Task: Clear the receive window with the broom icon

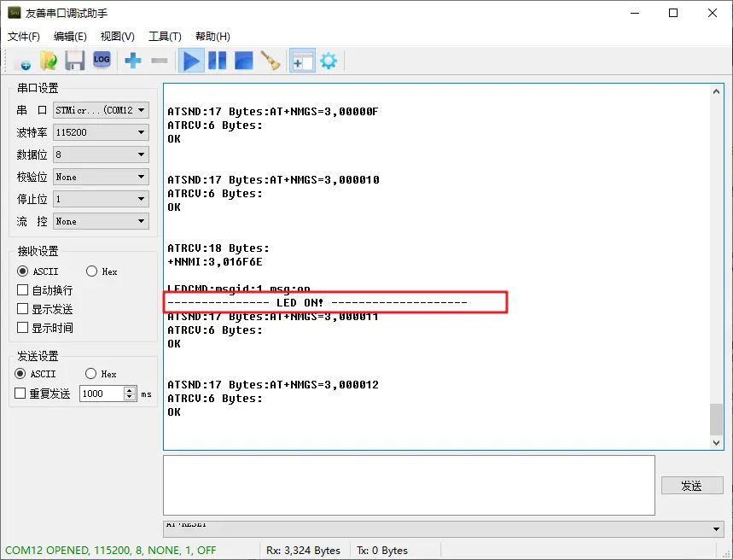Action: click(271, 61)
